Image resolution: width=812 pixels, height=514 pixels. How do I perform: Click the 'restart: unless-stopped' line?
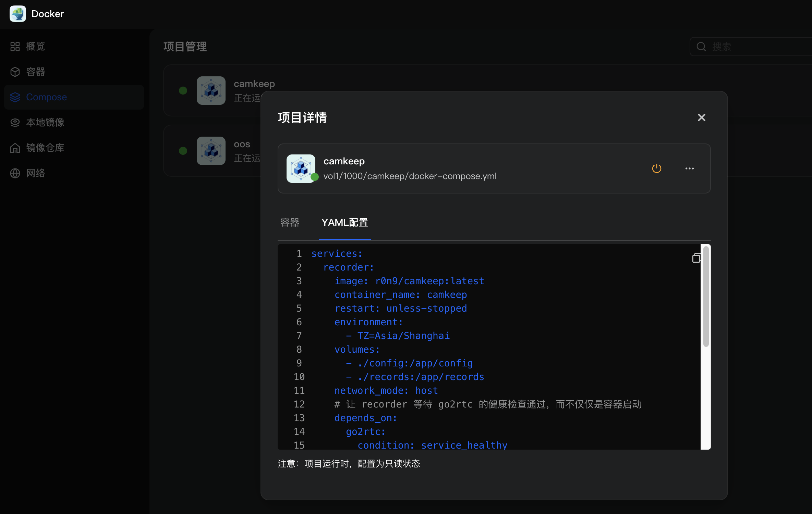[x=401, y=308]
